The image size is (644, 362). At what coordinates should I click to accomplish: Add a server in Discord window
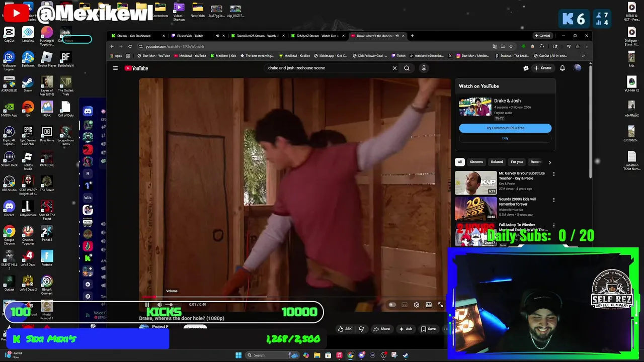tap(88, 285)
